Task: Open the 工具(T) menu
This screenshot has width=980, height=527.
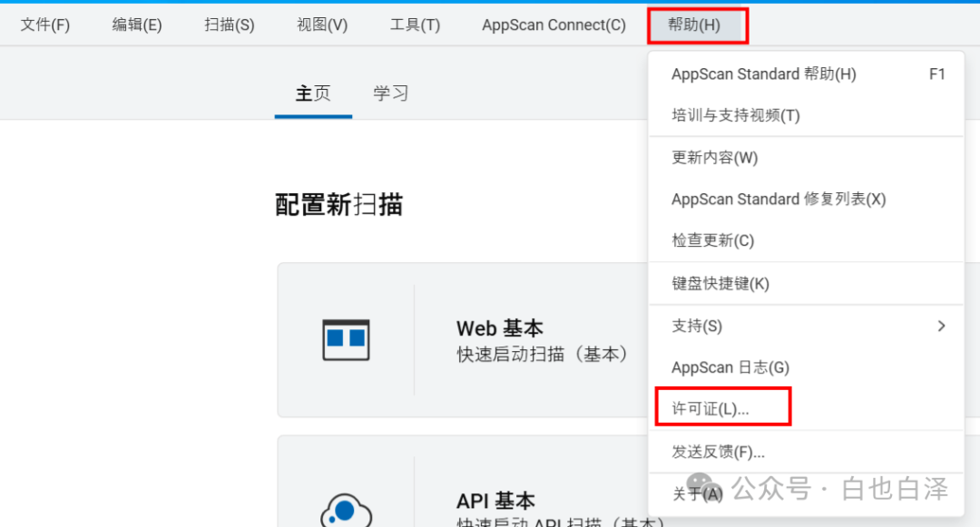Action: (414, 24)
